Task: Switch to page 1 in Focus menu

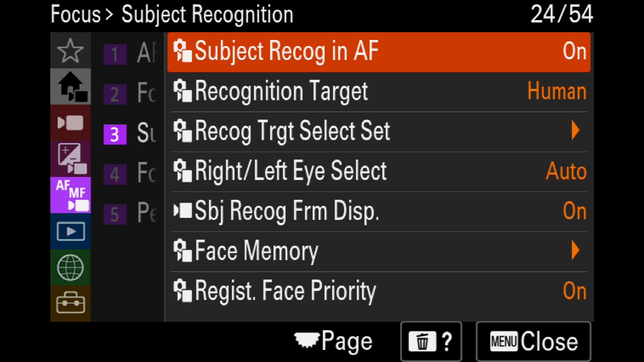Action: point(115,54)
